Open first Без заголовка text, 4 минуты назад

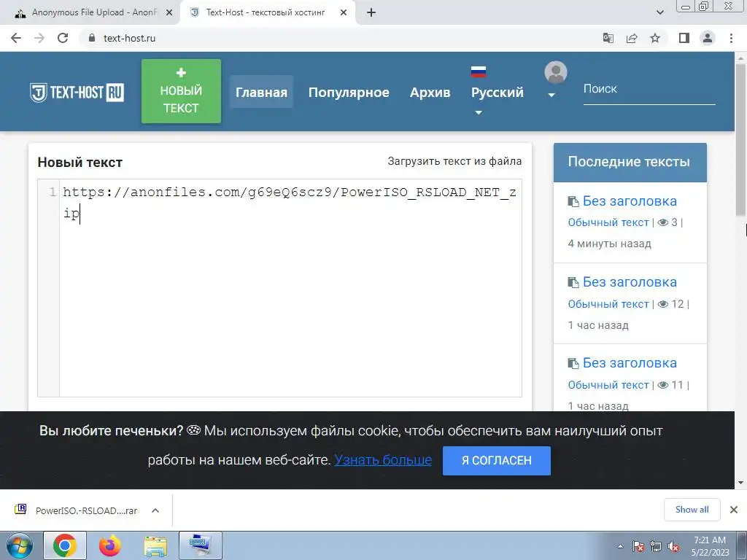pyautogui.click(x=630, y=201)
